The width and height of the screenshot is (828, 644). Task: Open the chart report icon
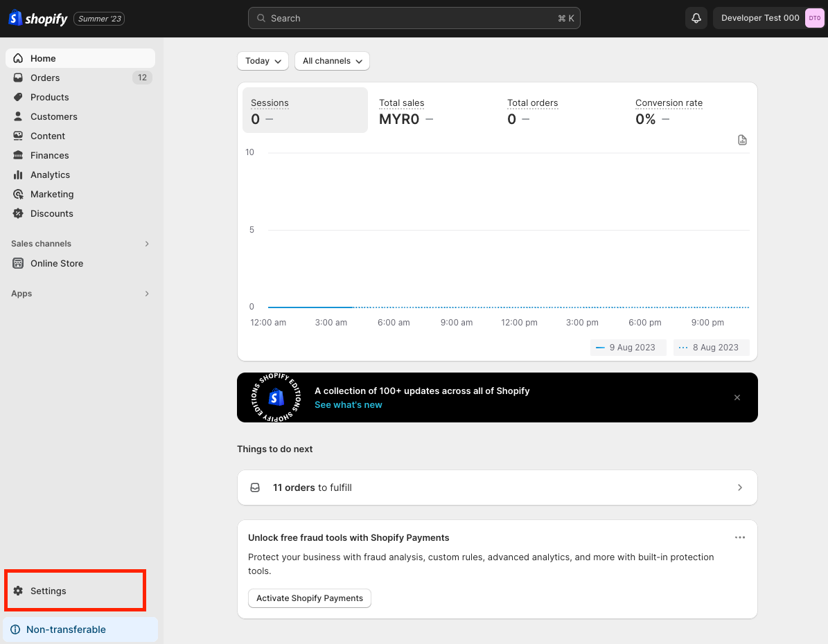pyautogui.click(x=742, y=141)
